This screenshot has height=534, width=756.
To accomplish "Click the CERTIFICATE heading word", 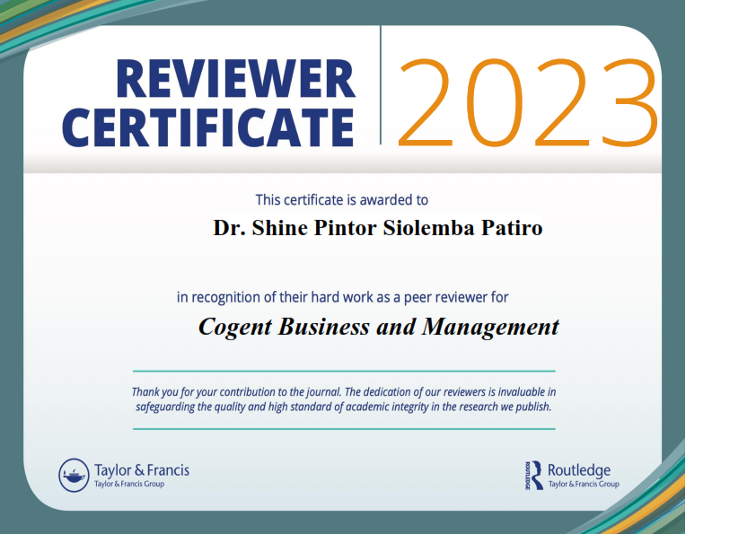I will [x=207, y=127].
